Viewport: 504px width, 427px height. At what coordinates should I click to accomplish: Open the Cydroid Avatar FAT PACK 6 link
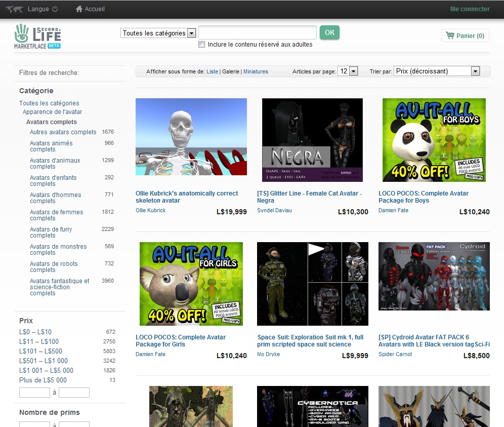pos(434,341)
